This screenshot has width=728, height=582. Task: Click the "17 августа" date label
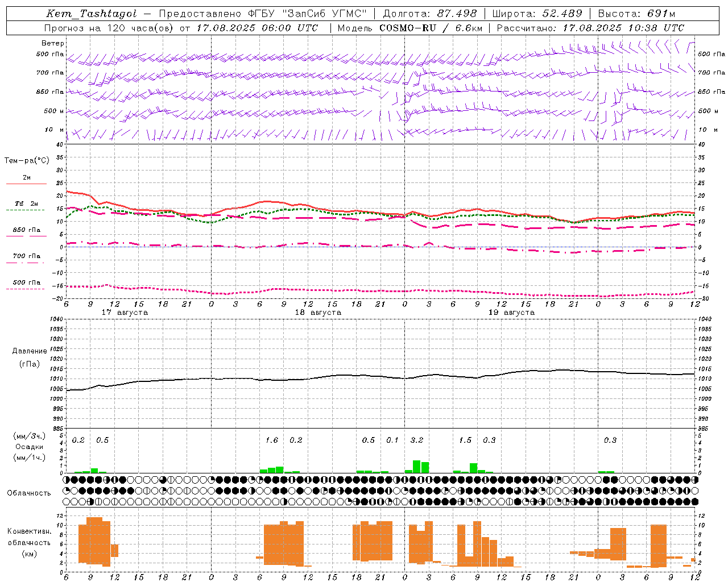click(125, 313)
